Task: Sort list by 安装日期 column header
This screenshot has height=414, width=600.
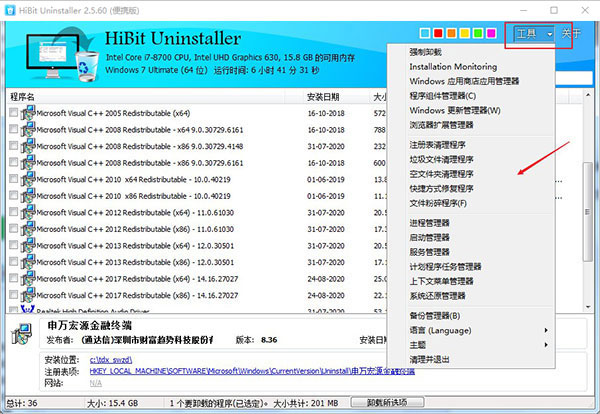Action: (336, 97)
